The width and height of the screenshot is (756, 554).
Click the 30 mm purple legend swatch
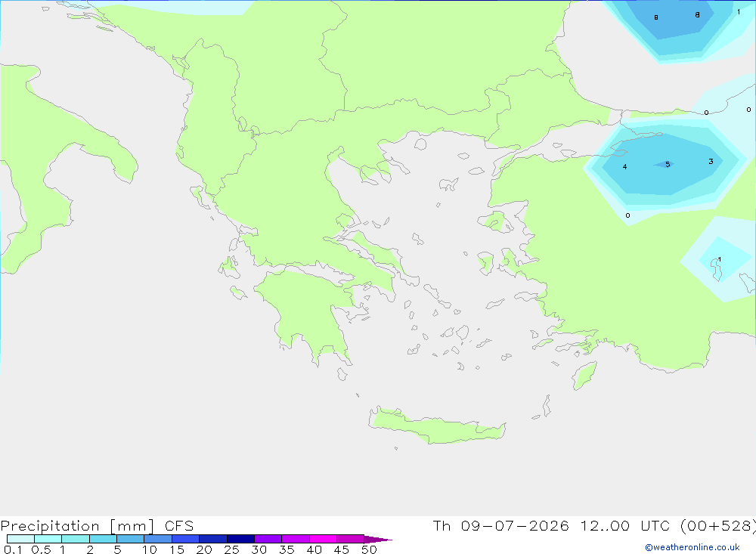[268, 539]
